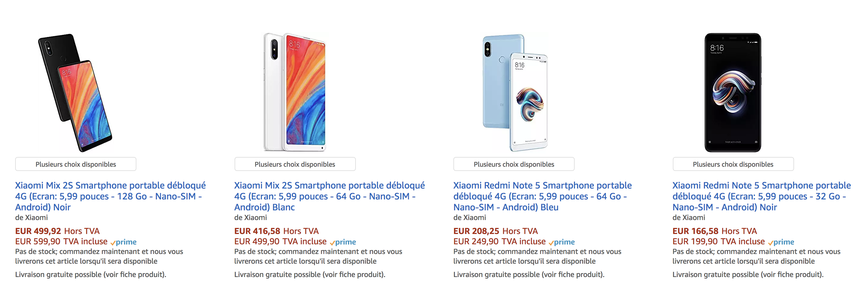Image resolution: width=868 pixels, height=294 pixels.
Task: Click prime badge under black Mix 2S
Action: [x=123, y=242]
